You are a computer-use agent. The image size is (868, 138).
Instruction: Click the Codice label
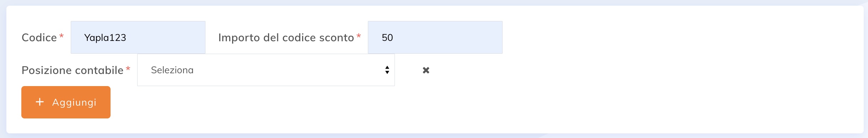click(39, 38)
